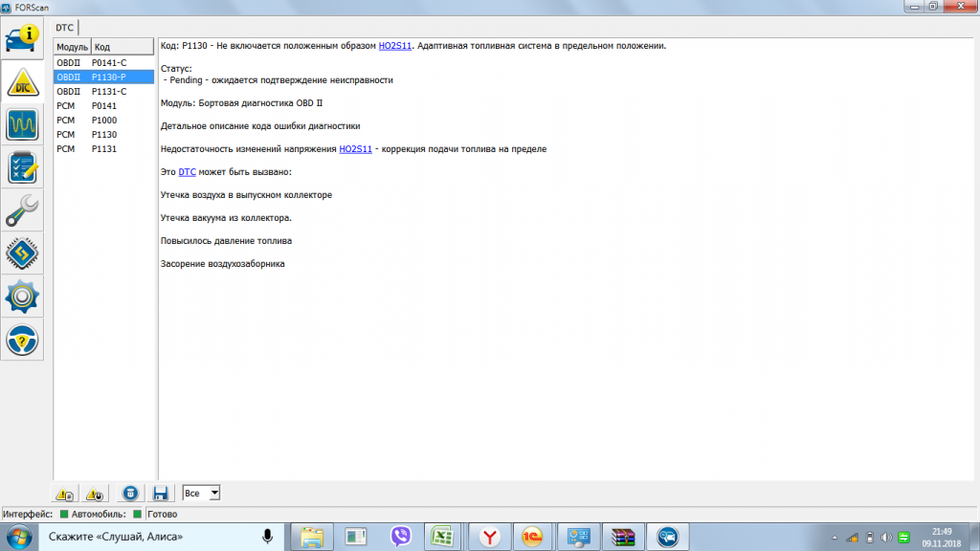980x551 pixels.
Task: Click the clear DTC codes button
Action: pos(132,494)
